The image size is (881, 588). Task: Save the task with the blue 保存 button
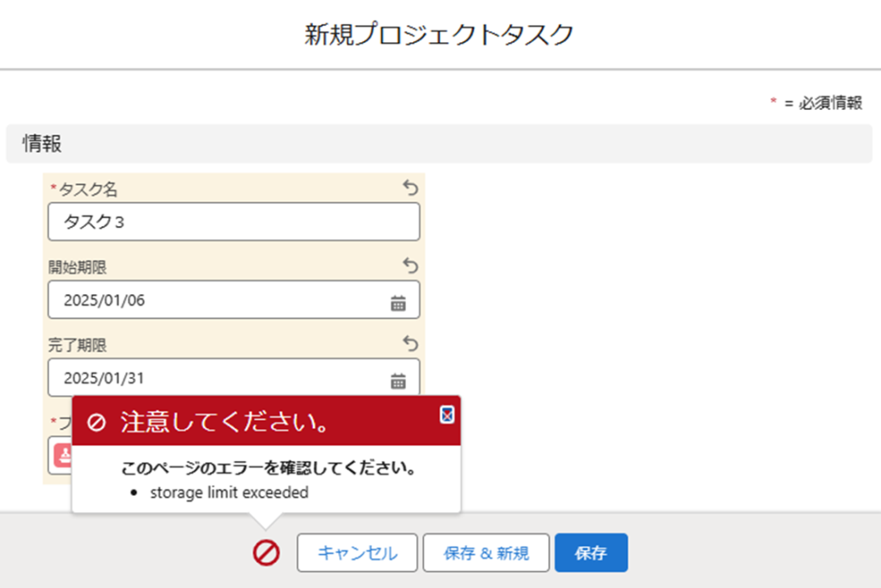coord(591,553)
